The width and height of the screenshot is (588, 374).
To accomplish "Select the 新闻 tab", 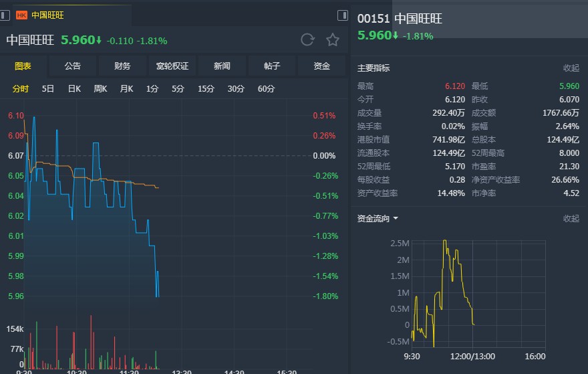I will (x=222, y=66).
